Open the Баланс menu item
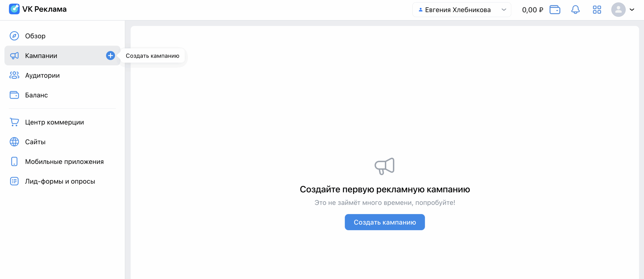Image resolution: width=644 pixels, height=279 pixels. (x=36, y=95)
